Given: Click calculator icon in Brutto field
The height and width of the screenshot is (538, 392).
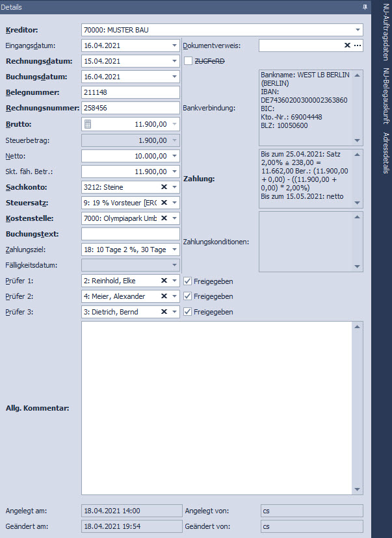Looking at the screenshot, I should click(88, 124).
